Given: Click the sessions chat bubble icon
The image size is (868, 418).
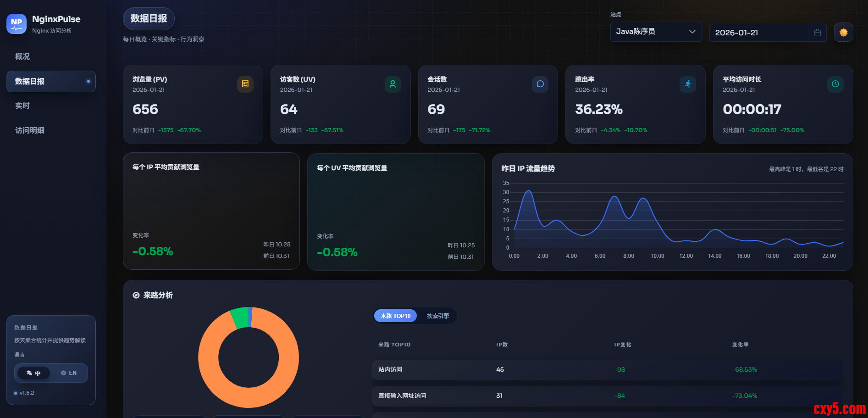Looking at the screenshot, I should [x=540, y=84].
